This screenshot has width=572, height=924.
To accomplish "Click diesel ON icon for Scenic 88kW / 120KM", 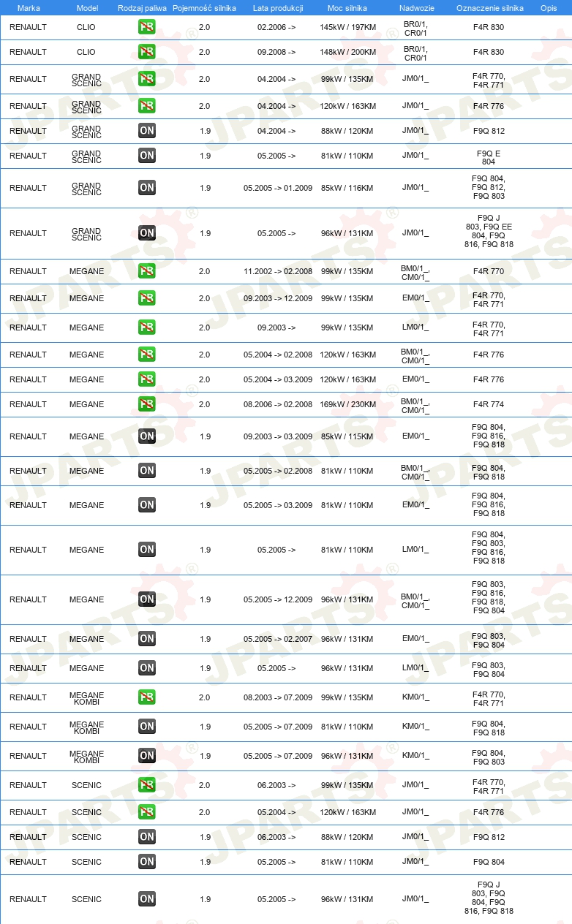I will coord(146,837).
